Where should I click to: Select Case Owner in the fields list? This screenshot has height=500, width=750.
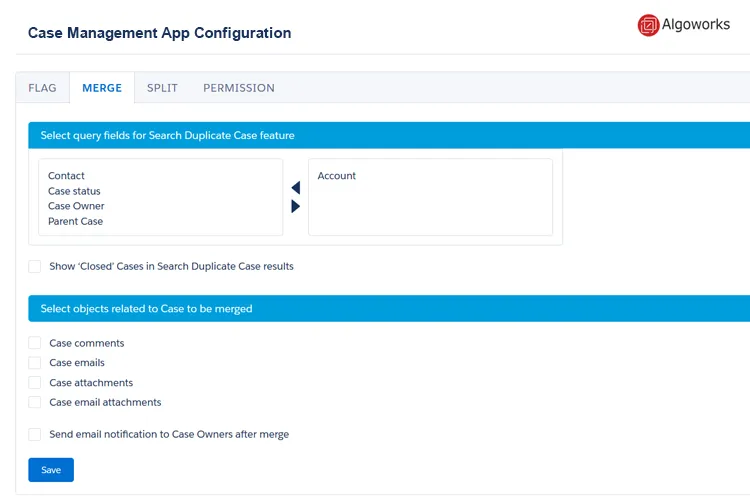76,206
